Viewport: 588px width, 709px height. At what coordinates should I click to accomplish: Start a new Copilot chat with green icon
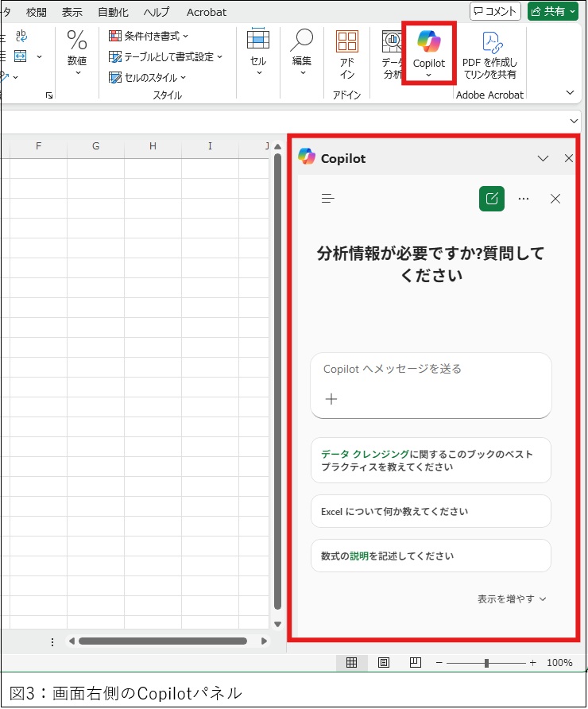pyautogui.click(x=492, y=199)
